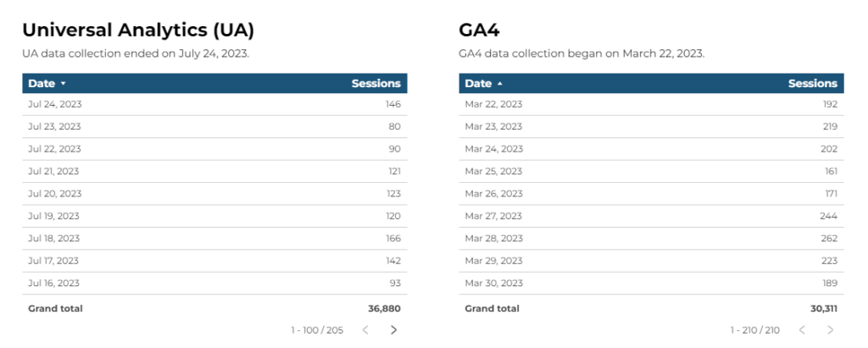Image resolution: width=868 pixels, height=348 pixels.
Task: Select the Jul 18, 2023 date cell
Action: coord(54,239)
